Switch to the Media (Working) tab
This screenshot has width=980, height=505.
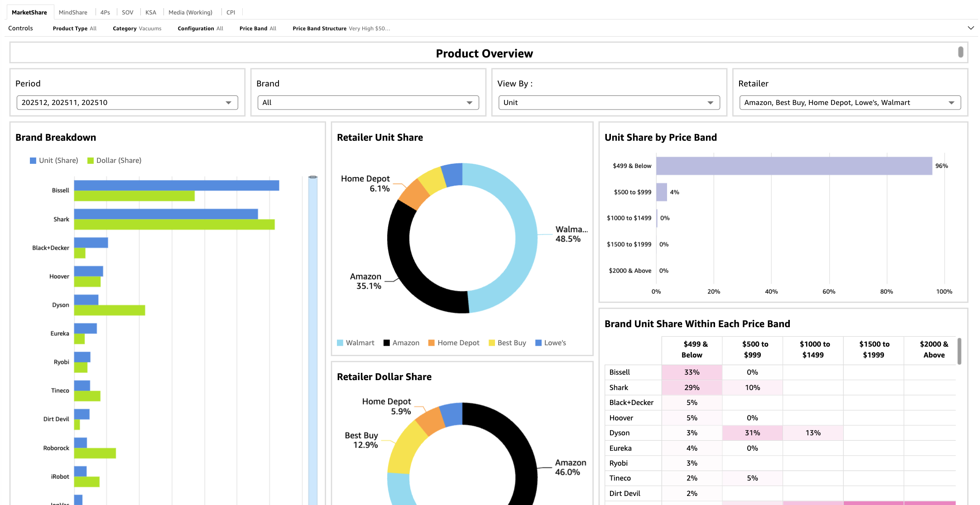pyautogui.click(x=190, y=12)
